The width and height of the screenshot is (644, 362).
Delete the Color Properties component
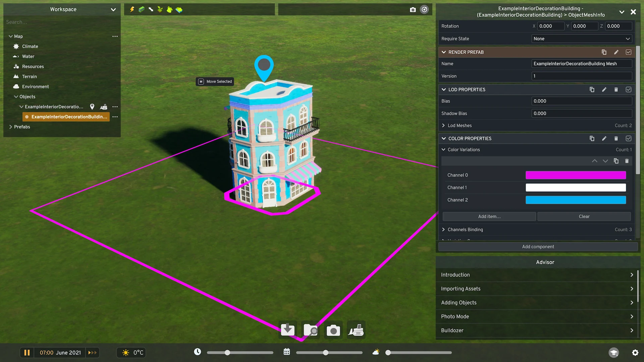(x=616, y=138)
